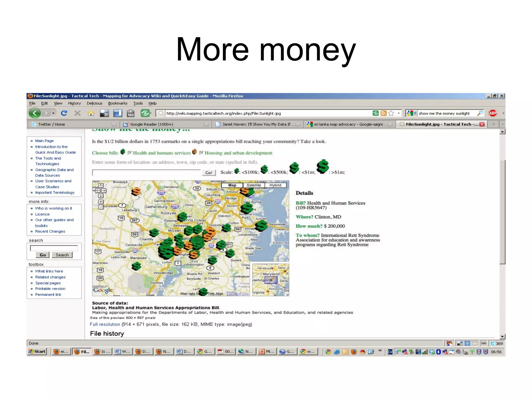Click the green Back navigation button
Image resolution: width=532 pixels, height=399 pixels.
coord(35,113)
